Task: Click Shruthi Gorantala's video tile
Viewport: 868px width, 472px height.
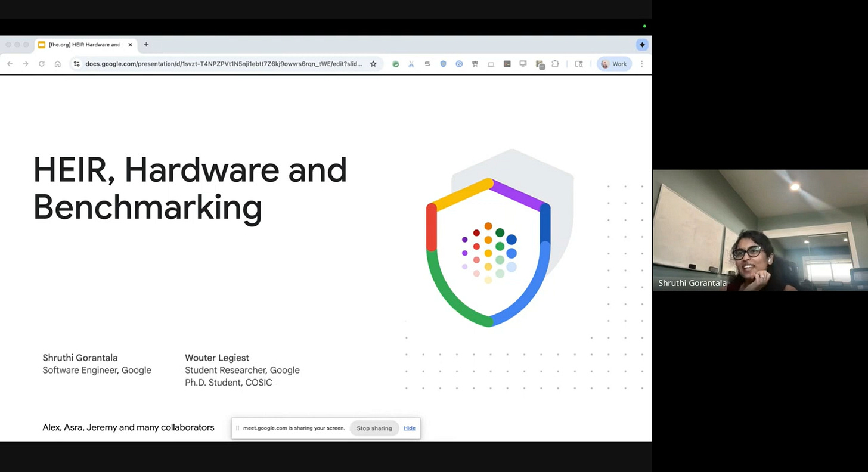Action: pos(760,230)
